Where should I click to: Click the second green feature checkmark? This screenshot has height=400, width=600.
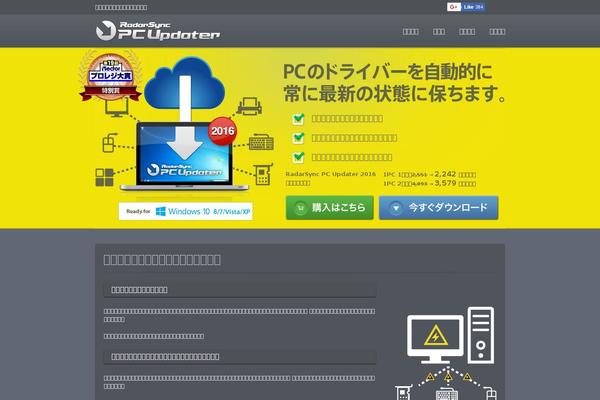click(x=298, y=138)
